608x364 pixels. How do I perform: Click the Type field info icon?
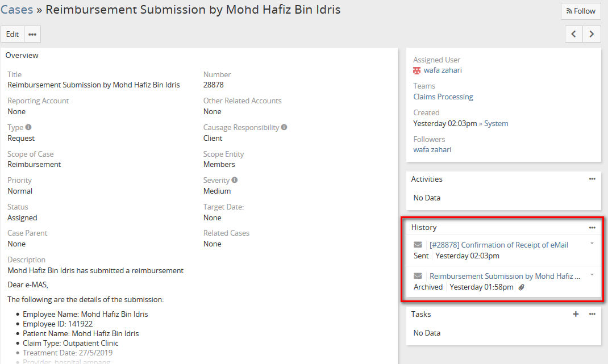[28, 128]
